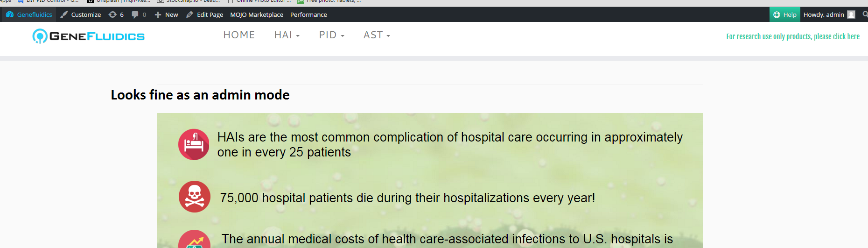Click the plus icon for New

tap(158, 14)
